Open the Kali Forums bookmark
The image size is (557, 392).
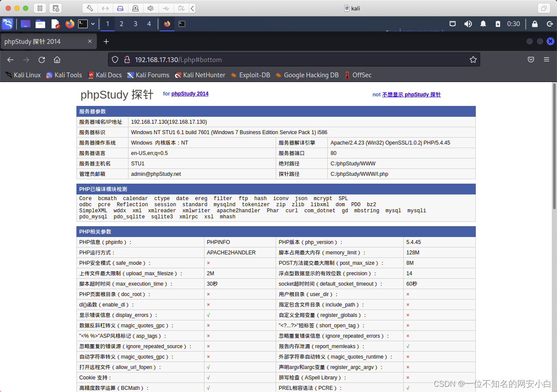tap(148, 75)
